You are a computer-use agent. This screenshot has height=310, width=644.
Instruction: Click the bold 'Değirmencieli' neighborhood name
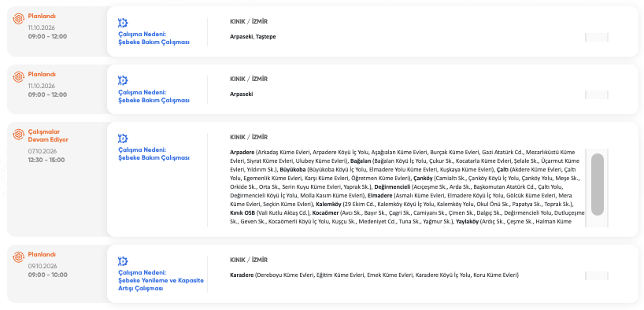(393, 186)
